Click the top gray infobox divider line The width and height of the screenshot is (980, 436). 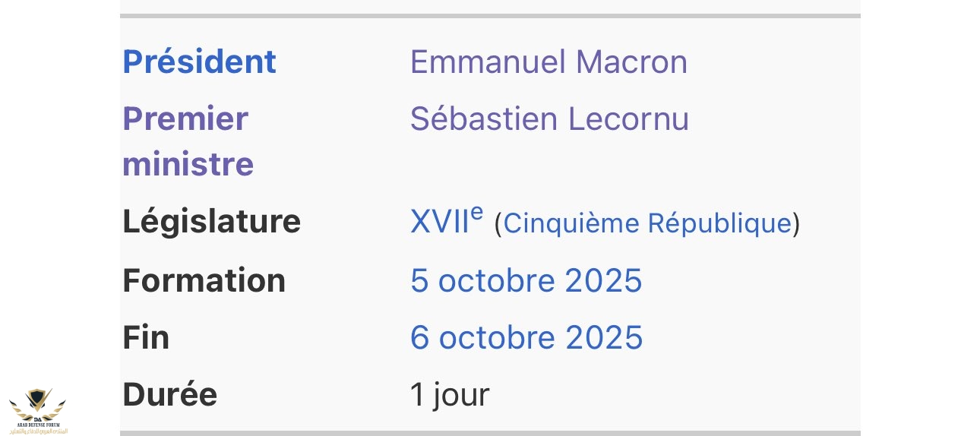(x=490, y=15)
